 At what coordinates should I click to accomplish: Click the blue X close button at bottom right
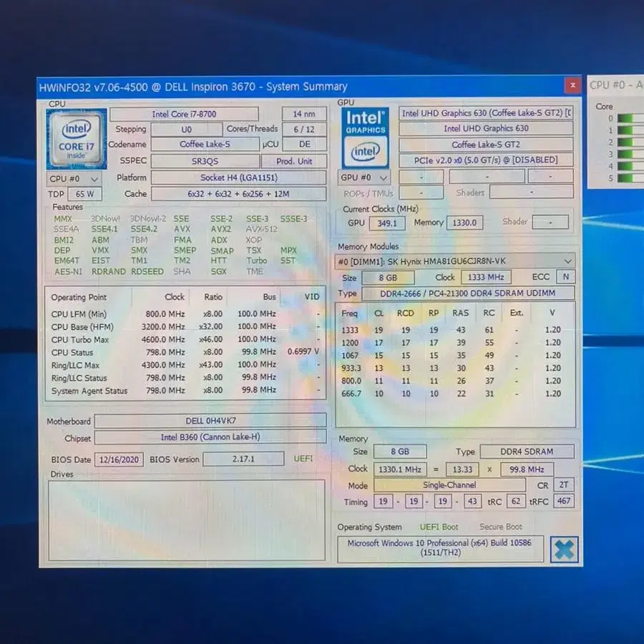click(x=564, y=549)
